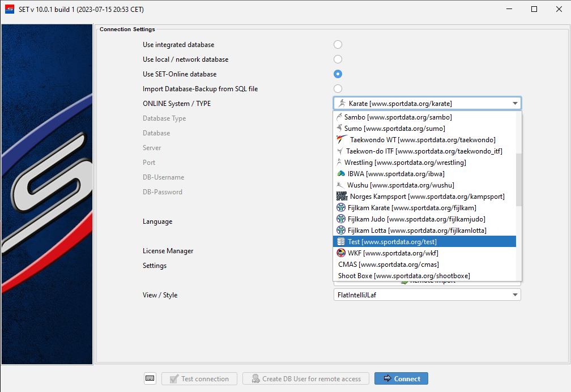
Task: Click the Connect button
Action: click(x=401, y=378)
